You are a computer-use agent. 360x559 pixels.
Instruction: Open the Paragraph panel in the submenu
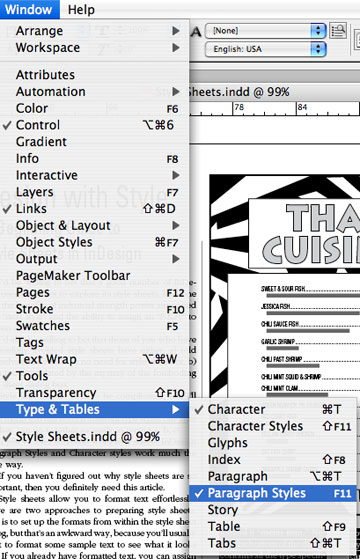(x=273, y=477)
